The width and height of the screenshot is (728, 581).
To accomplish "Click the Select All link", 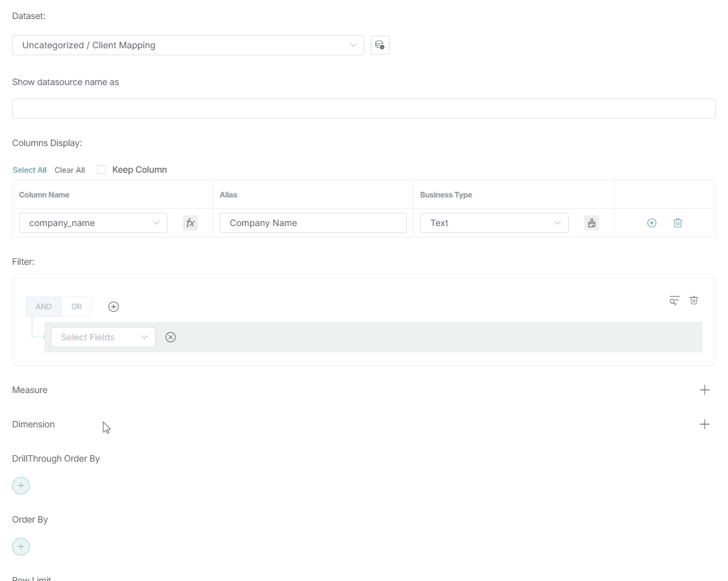I will [x=29, y=170].
